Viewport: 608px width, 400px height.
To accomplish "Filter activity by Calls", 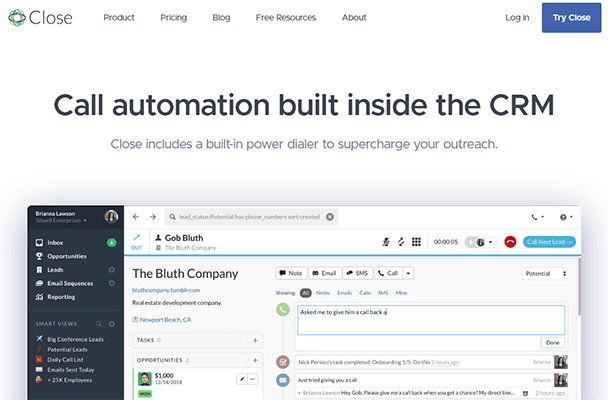I will (x=364, y=293).
